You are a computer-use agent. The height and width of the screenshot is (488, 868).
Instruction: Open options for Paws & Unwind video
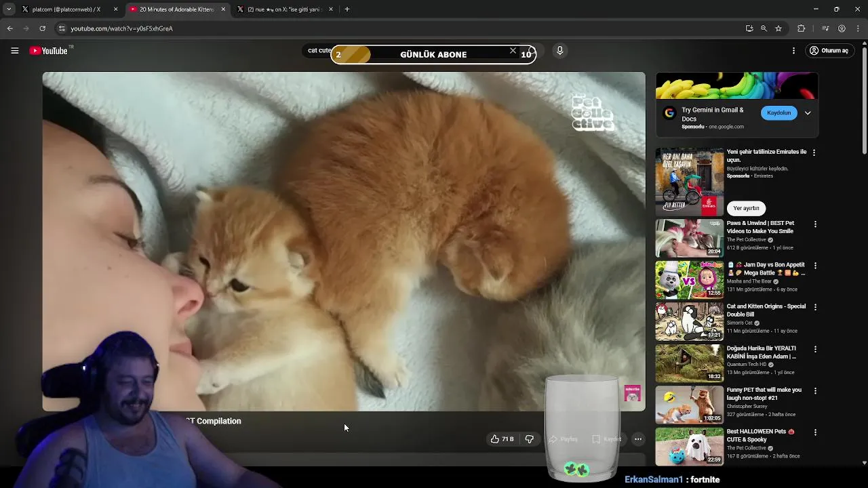(x=815, y=224)
